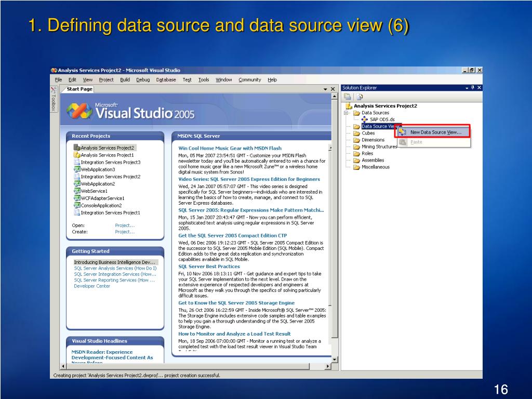Open recent Integration Services Project3
Image resolution: width=532 pixels, height=399 pixels.
coord(110,162)
